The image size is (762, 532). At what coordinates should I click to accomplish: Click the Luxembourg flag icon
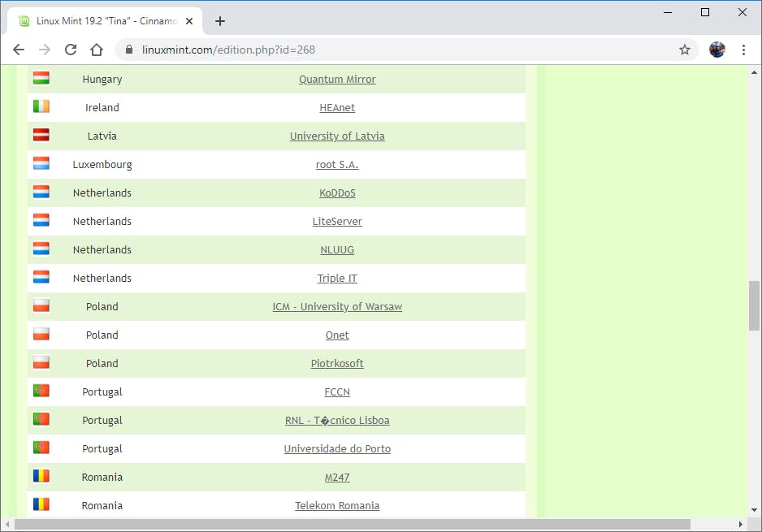pyautogui.click(x=41, y=163)
